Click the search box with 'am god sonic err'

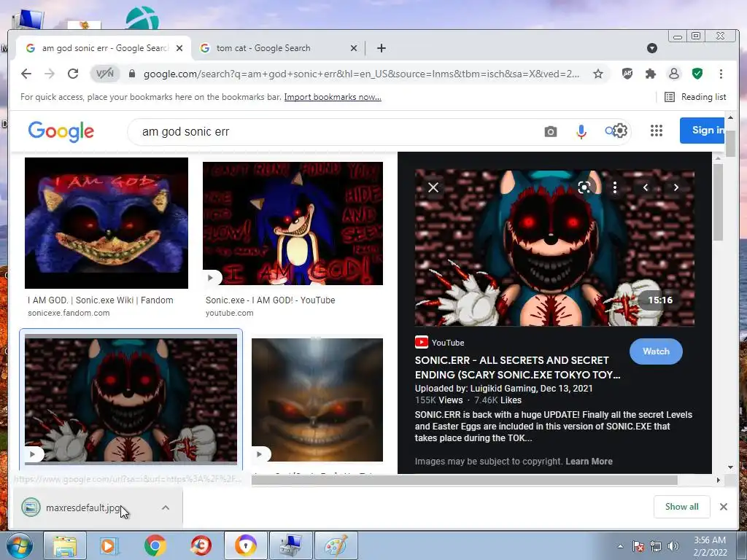pos(333,132)
